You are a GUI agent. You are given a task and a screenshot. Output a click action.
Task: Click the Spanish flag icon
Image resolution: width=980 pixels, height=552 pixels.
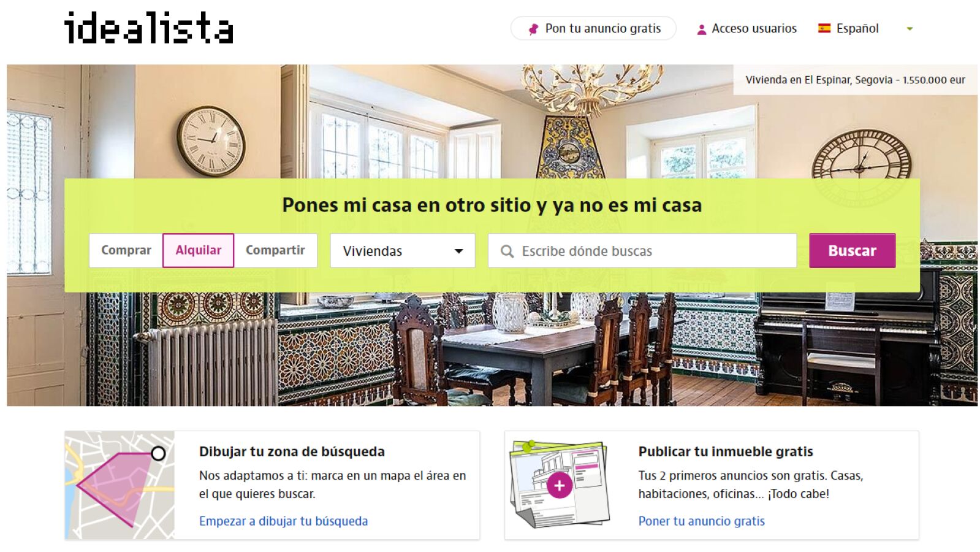coord(824,28)
